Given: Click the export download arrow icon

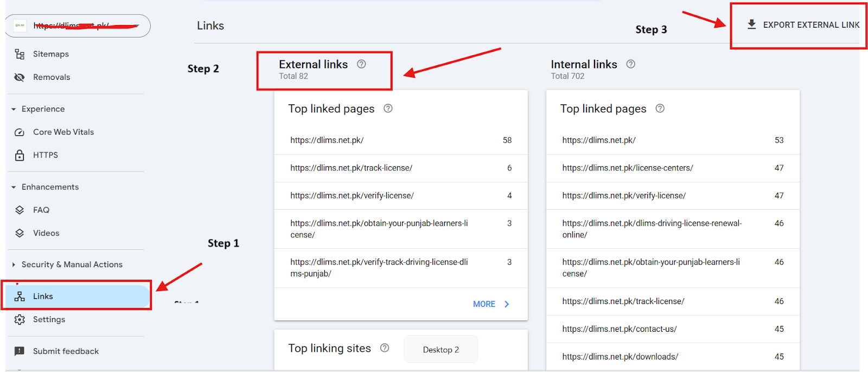Looking at the screenshot, I should [751, 24].
